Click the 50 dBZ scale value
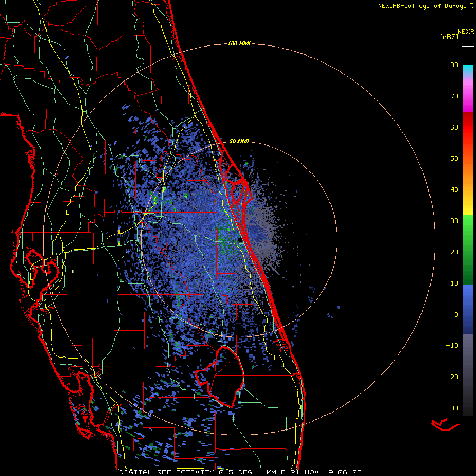Viewport: 476px width, 476px height. tap(454, 159)
